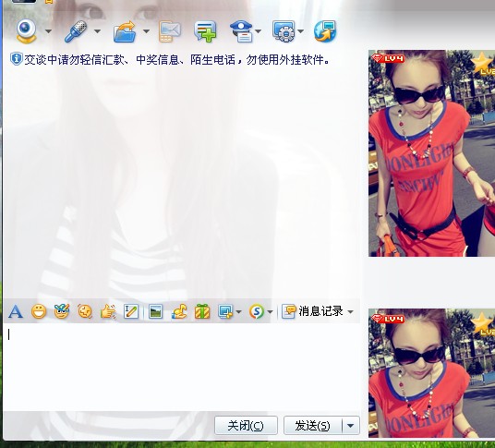Expand remote assistance options arrow
495x448 pixels.
[x=300, y=31]
